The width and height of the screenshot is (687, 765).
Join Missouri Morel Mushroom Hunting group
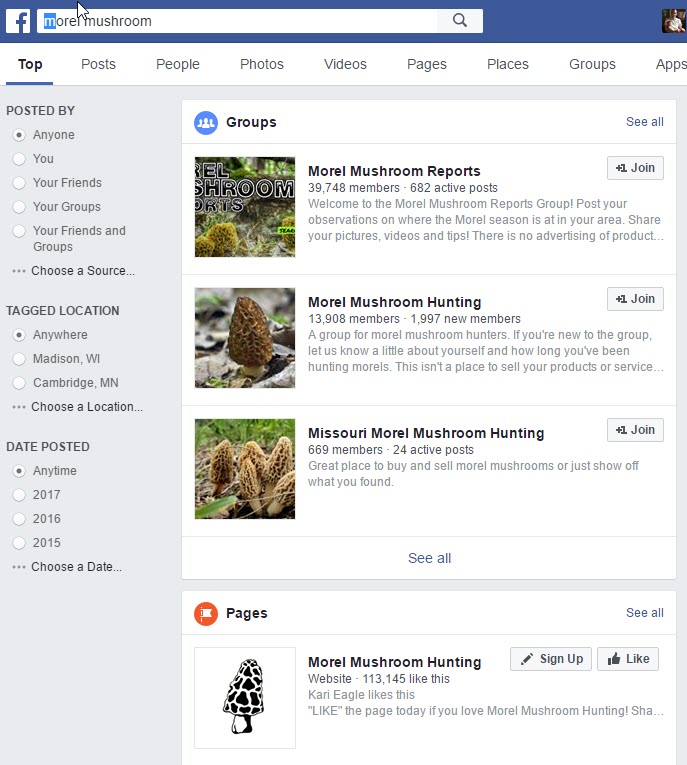coord(635,430)
